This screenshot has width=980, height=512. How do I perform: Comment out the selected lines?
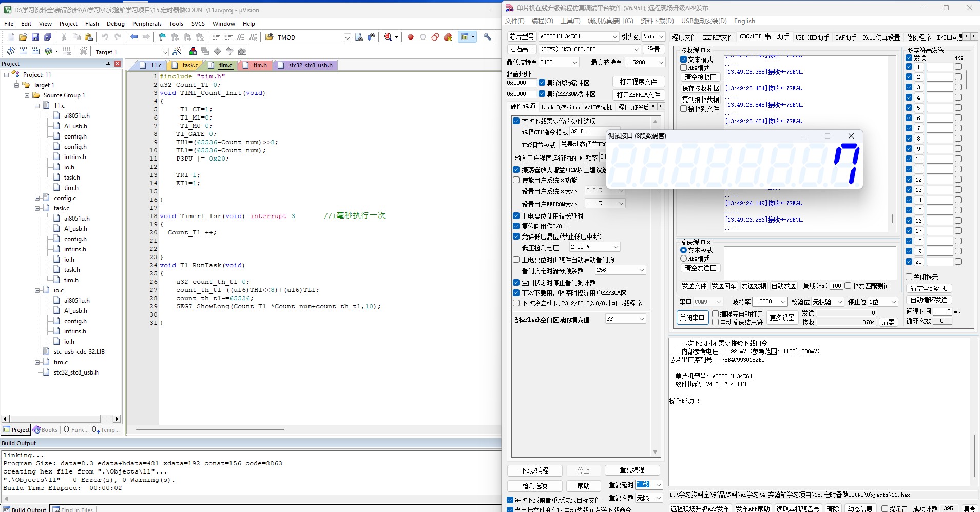point(241,37)
